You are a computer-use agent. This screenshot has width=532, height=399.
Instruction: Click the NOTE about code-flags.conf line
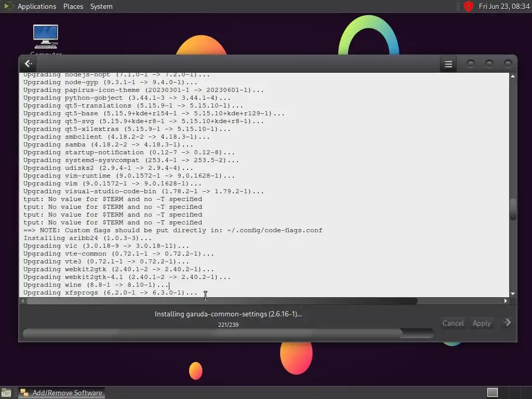click(x=172, y=230)
